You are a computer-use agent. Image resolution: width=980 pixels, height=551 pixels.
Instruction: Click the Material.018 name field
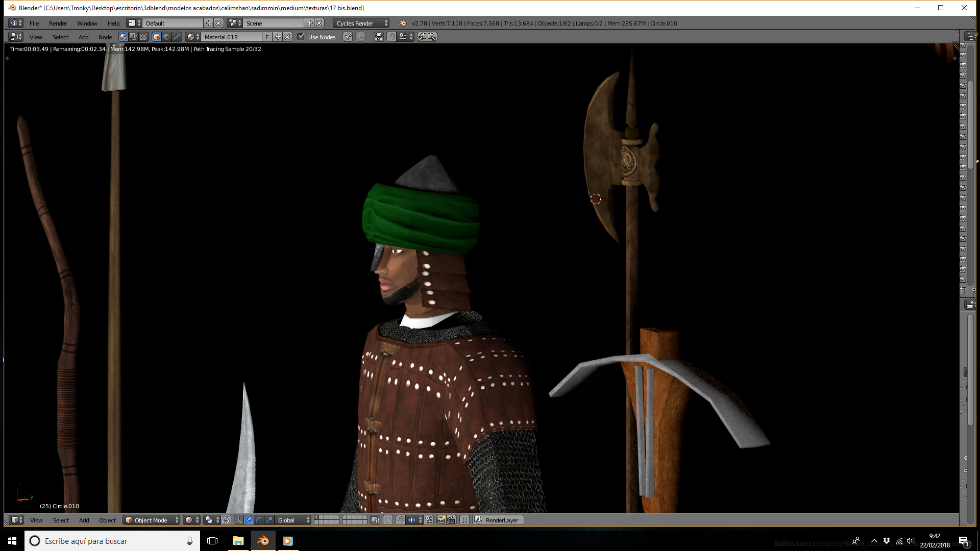coord(232,37)
